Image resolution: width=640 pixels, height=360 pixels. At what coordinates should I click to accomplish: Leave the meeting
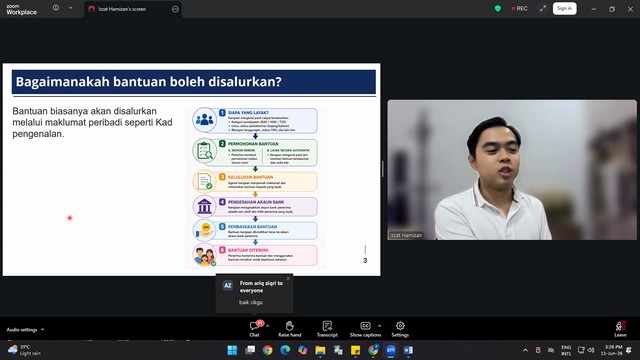click(620, 329)
